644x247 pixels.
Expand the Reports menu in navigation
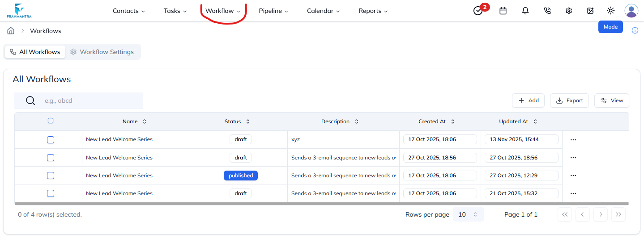coord(373,11)
